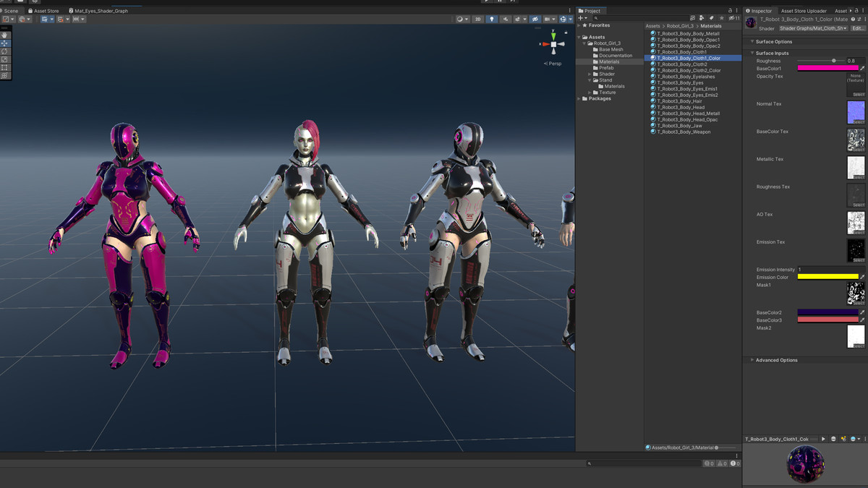Viewport: 868px width, 488px height.
Task: Click the Project search field
Action: [641, 18]
